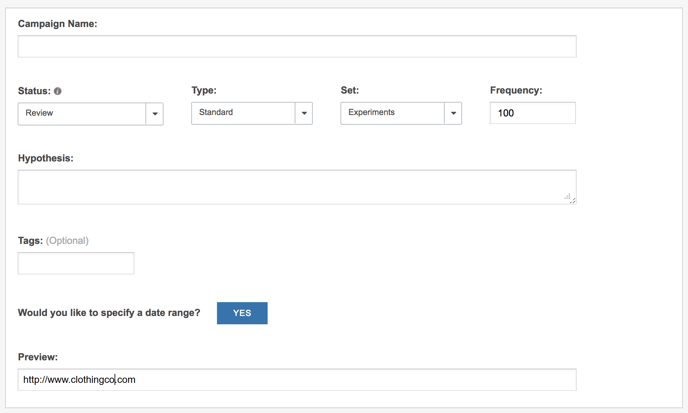Click inside the Hypothesis text area
688x413 pixels.
pos(297,187)
